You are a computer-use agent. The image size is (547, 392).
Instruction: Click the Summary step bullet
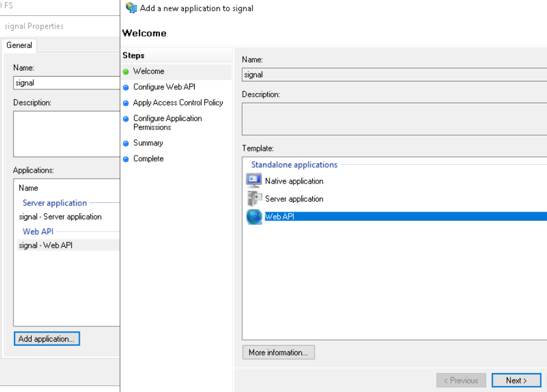[x=126, y=143]
